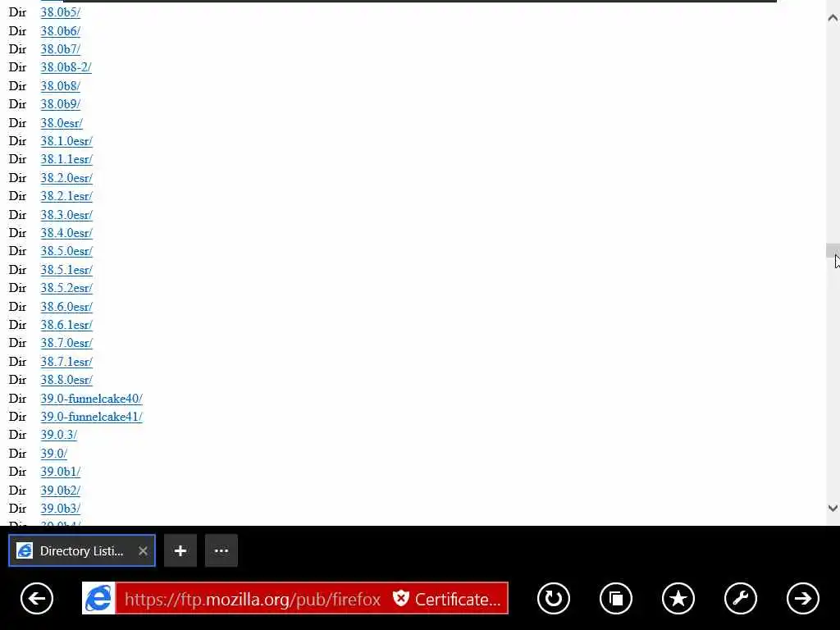840x630 pixels.
Task: Open the 38.6.1esr/ directory link
Action: click(x=66, y=325)
